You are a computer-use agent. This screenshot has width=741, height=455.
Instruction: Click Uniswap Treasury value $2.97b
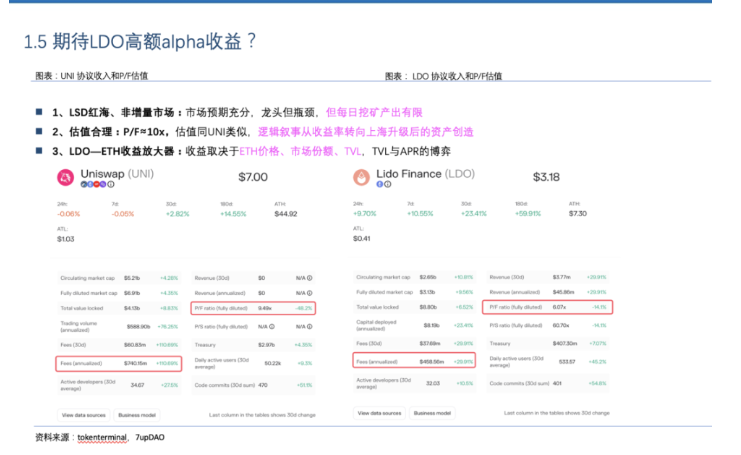click(267, 345)
